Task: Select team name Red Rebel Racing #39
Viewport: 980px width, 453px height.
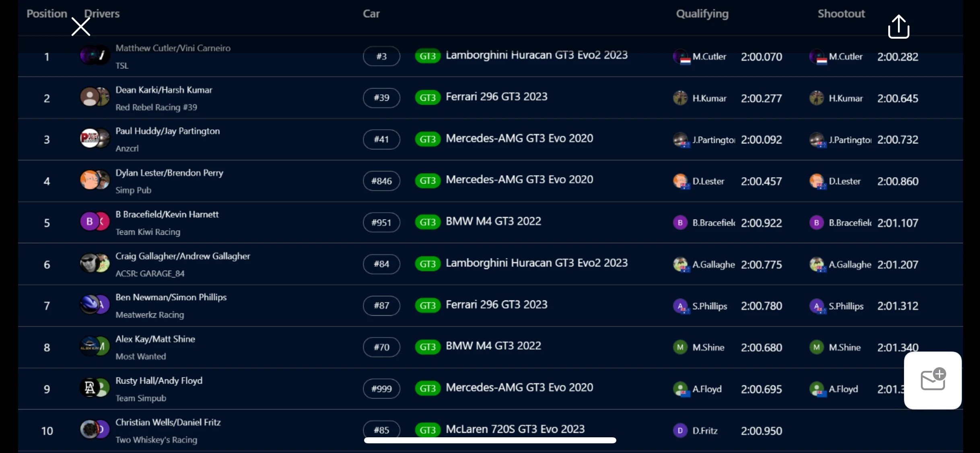Action: click(156, 107)
